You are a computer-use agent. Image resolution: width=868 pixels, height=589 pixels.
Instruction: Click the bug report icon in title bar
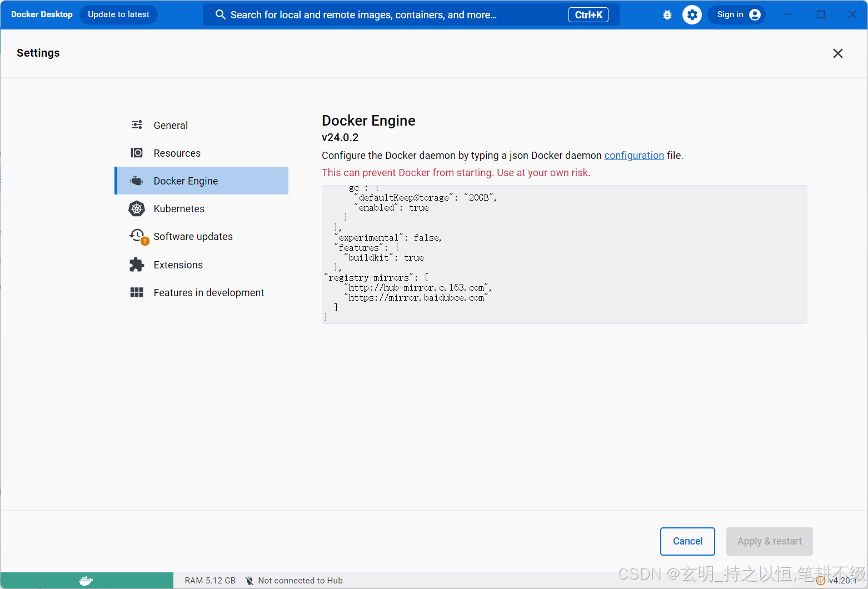(667, 14)
